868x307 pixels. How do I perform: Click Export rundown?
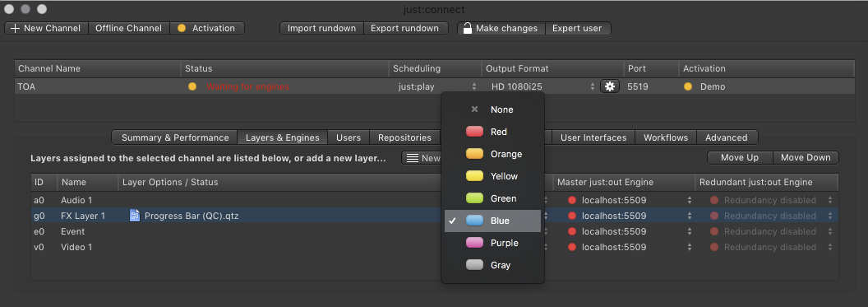point(405,28)
